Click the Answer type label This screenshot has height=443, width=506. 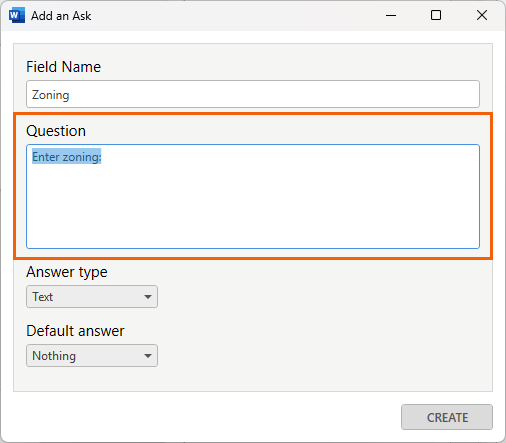click(x=67, y=272)
